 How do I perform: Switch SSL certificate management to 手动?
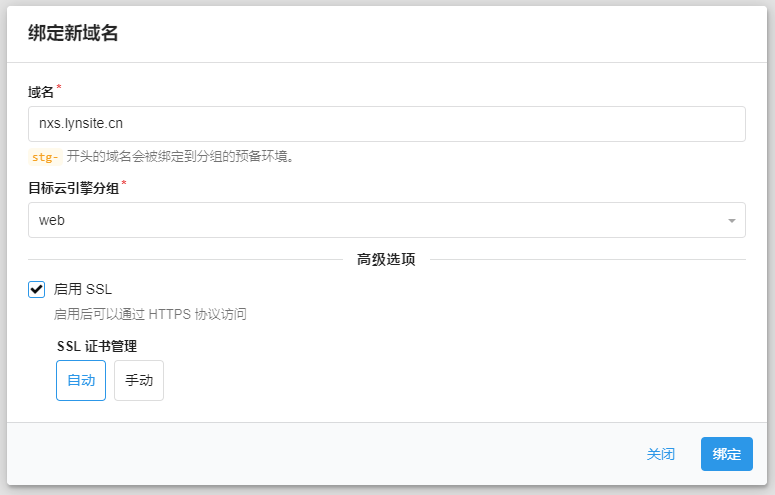(139, 381)
